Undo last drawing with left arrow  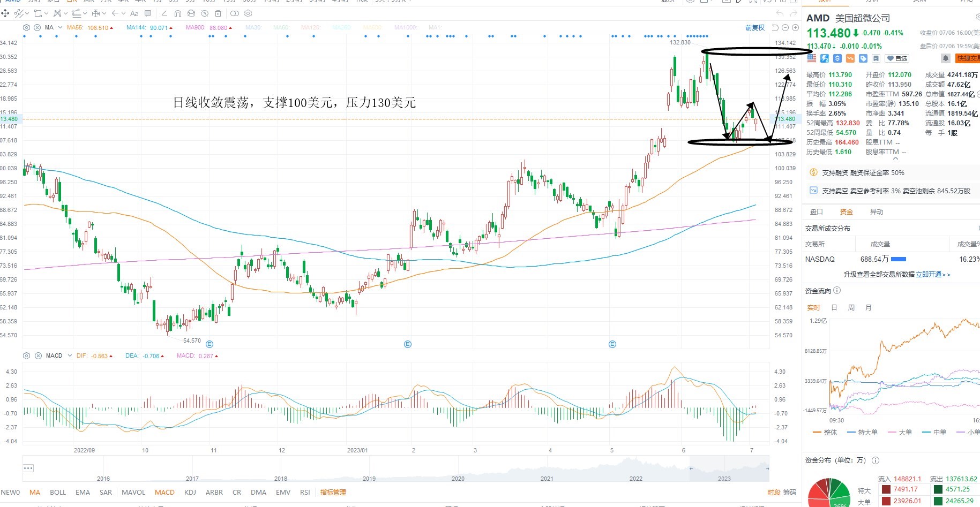click(780, 13)
